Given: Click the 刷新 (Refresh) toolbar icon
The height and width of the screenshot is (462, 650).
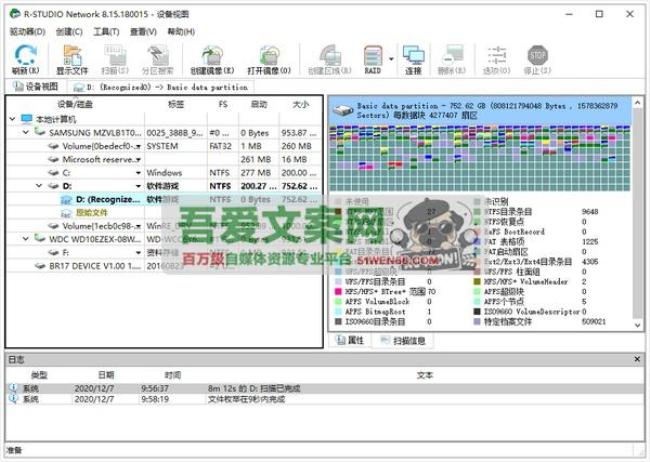Looking at the screenshot, I should click(25, 59).
